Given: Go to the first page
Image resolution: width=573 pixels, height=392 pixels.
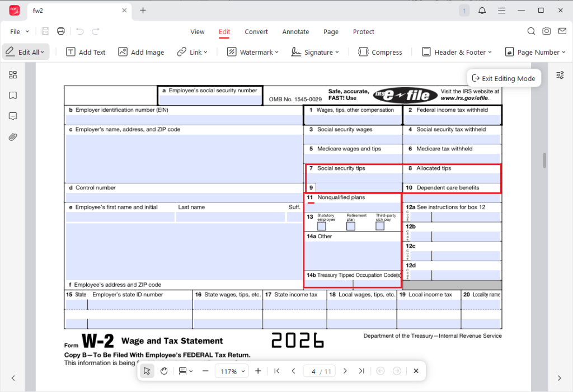Looking at the screenshot, I should 276,371.
